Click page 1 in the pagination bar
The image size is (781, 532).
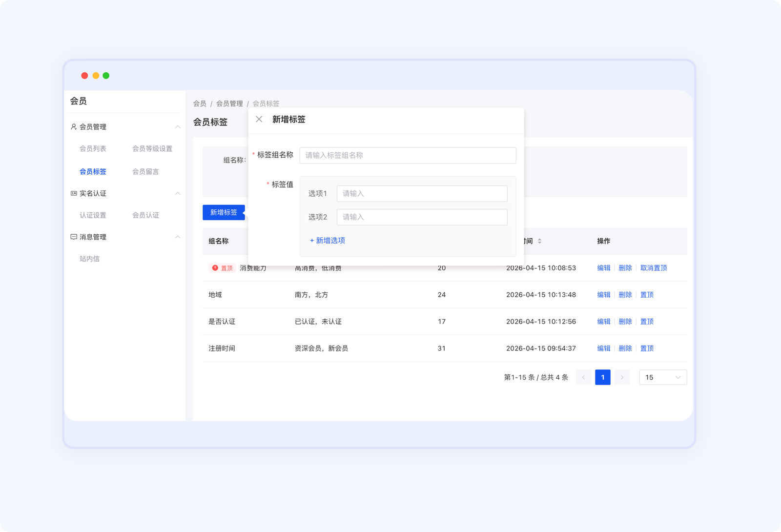click(x=603, y=377)
